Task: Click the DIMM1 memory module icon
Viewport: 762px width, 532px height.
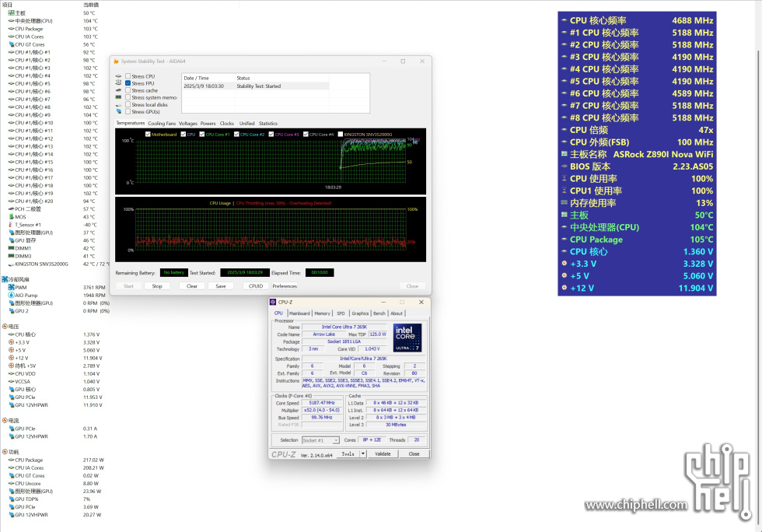Action: [x=11, y=248]
